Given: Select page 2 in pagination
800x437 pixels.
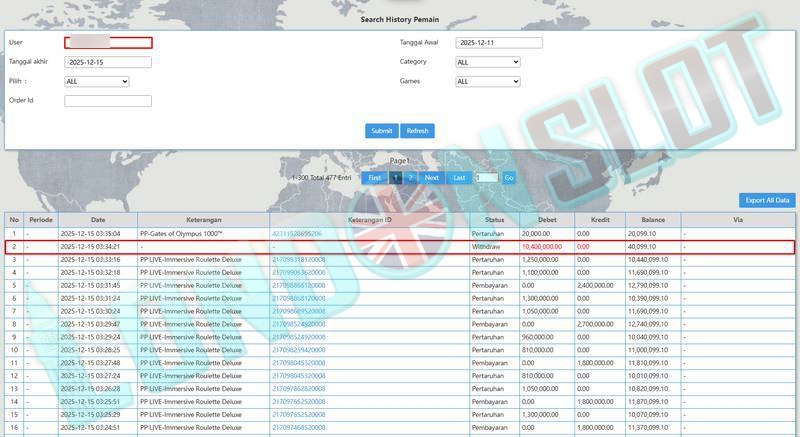Looking at the screenshot, I should point(410,178).
